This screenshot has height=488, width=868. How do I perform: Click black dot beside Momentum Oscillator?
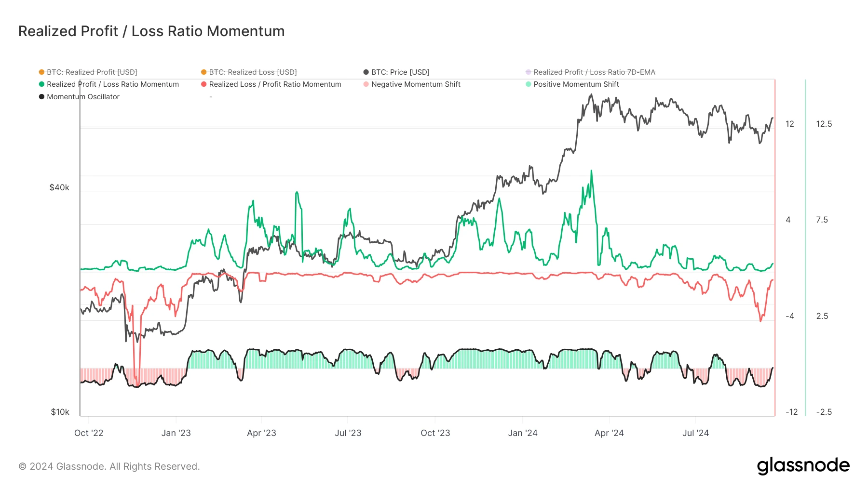click(x=41, y=97)
